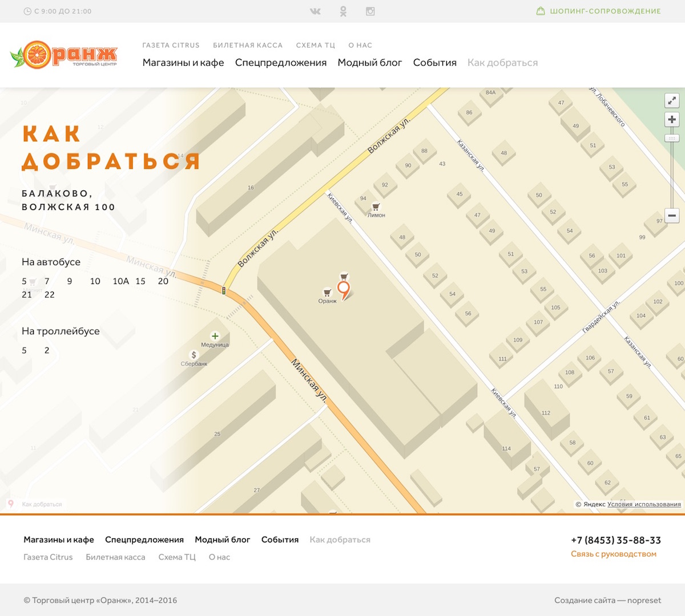Zoom out the map with minus button
Screen dimensions: 685x616
click(672, 216)
